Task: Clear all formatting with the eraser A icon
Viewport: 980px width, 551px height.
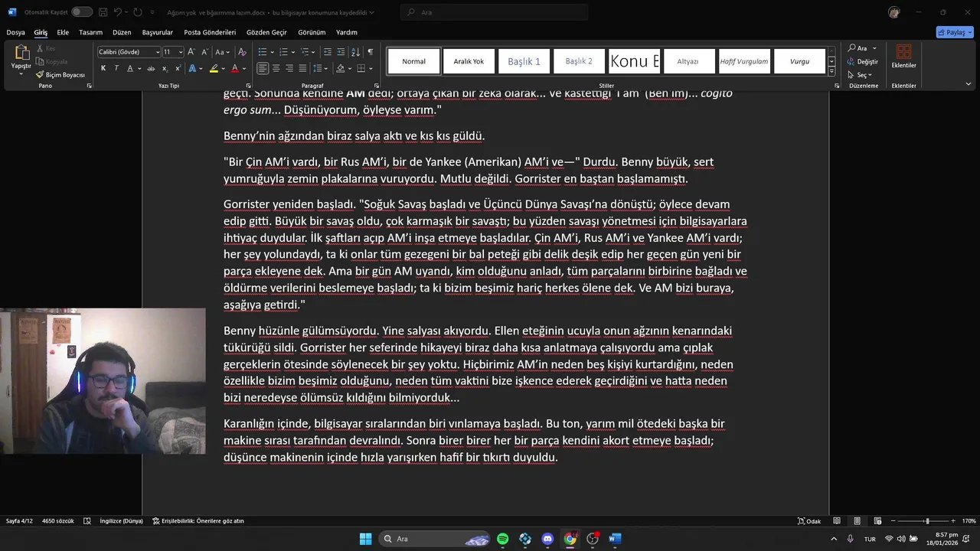Action: tap(242, 52)
